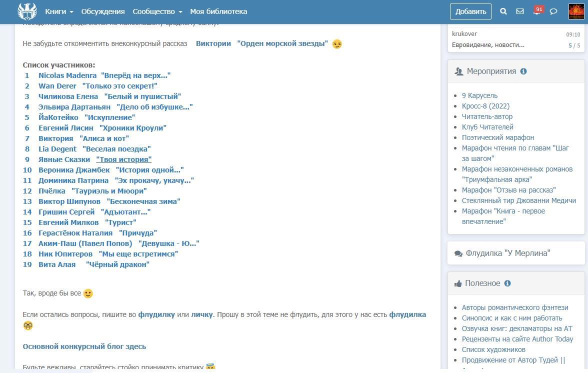Screen dimensions: 588x373
Task: Open author Виктор Шипунов
Action: [69, 201]
